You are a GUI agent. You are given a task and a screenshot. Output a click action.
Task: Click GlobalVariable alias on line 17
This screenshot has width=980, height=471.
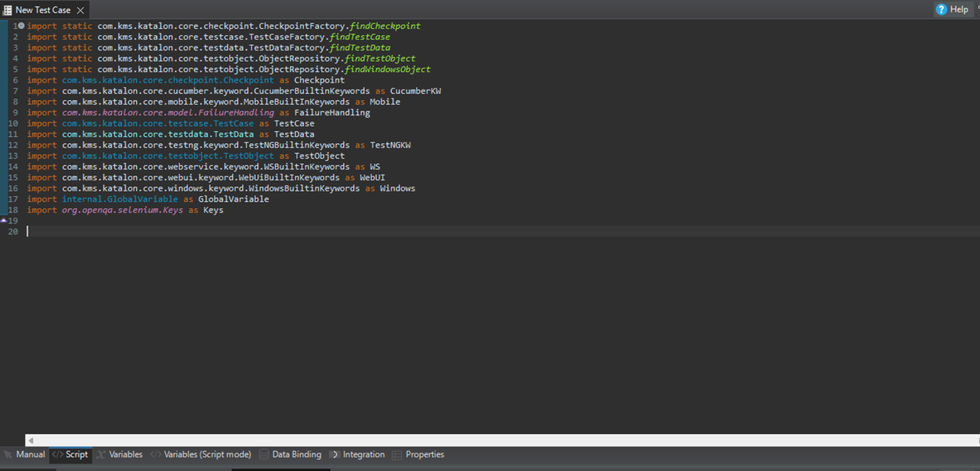coord(233,199)
